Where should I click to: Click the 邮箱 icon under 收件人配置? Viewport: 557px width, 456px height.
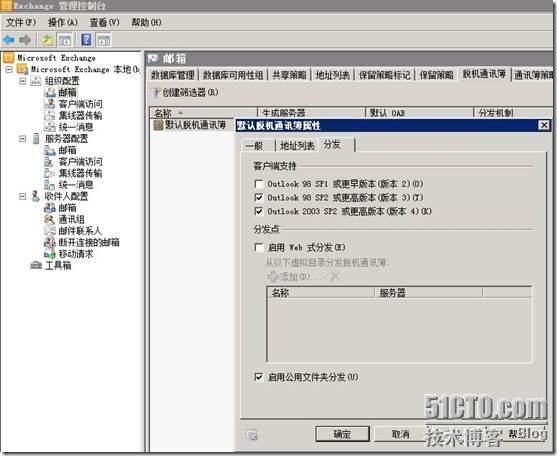50,207
